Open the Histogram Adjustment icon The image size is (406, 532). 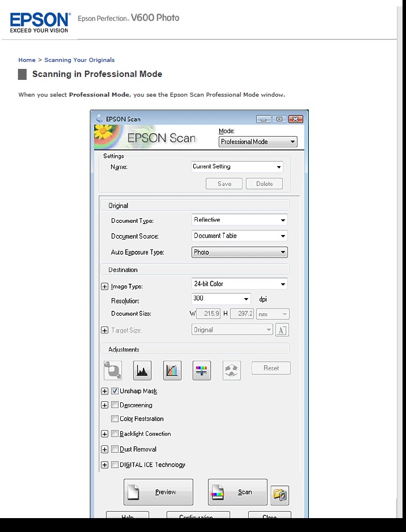[x=142, y=370]
